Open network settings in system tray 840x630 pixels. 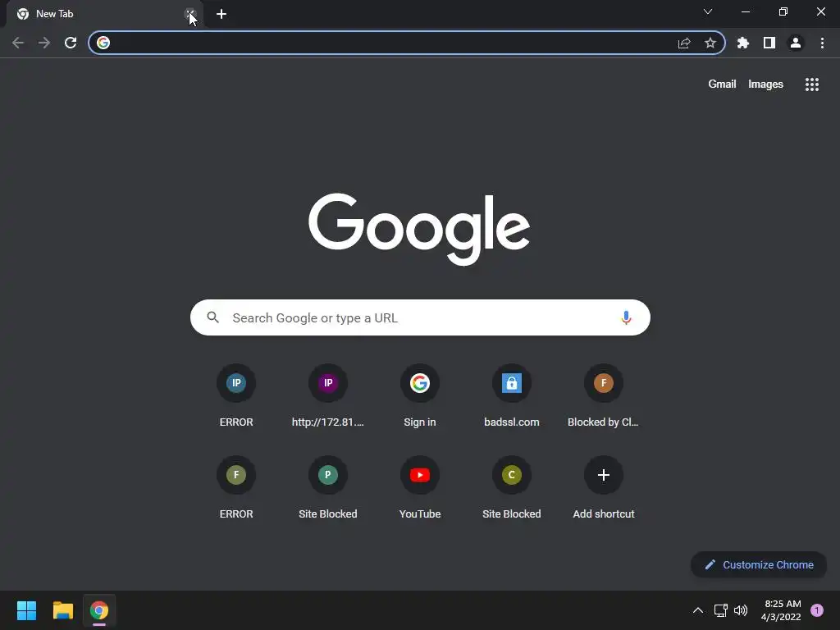pos(720,610)
